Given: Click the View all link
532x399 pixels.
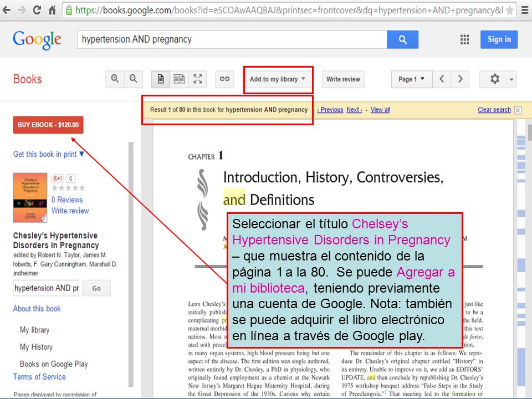Looking at the screenshot, I should (x=380, y=110).
